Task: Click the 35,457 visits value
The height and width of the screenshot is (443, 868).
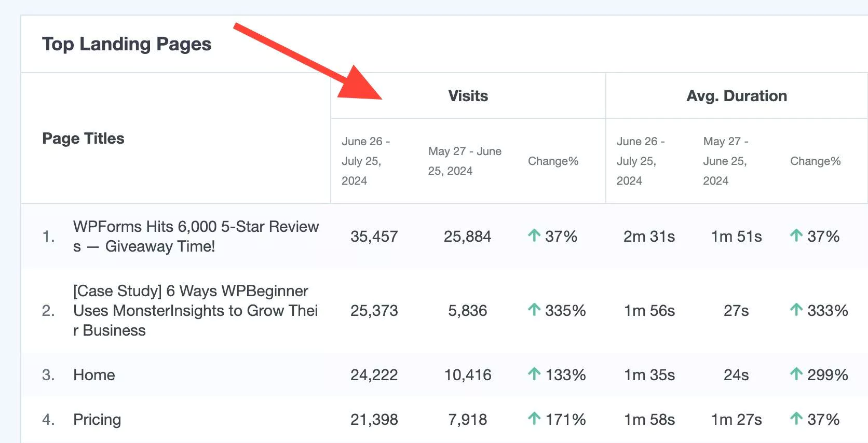Action: (374, 237)
